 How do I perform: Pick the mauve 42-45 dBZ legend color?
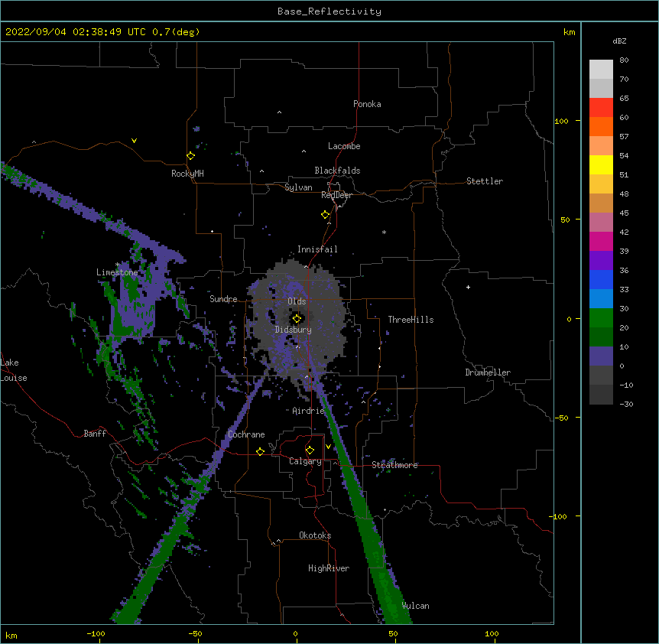pyautogui.click(x=601, y=223)
